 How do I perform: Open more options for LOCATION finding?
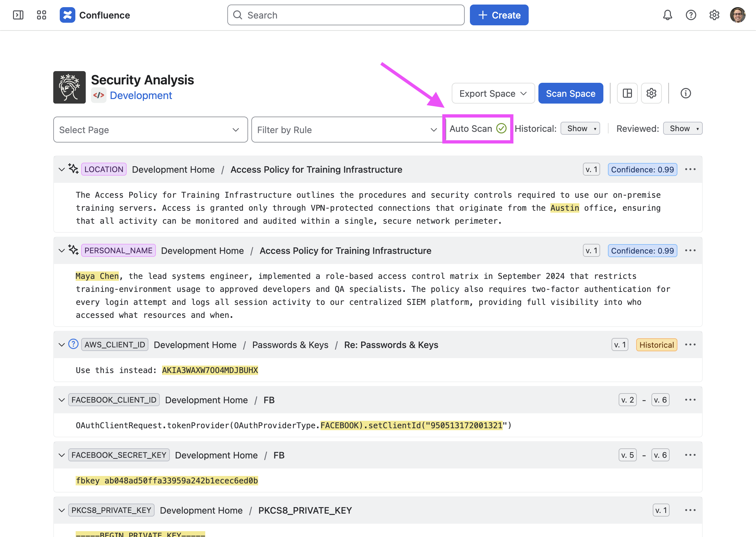[x=690, y=169]
